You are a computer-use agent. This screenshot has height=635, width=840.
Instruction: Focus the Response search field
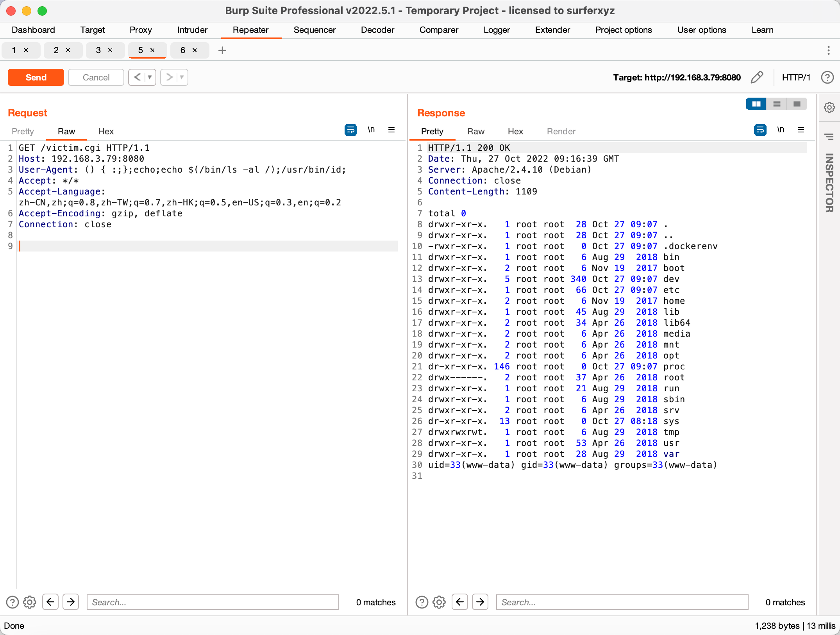click(x=622, y=602)
